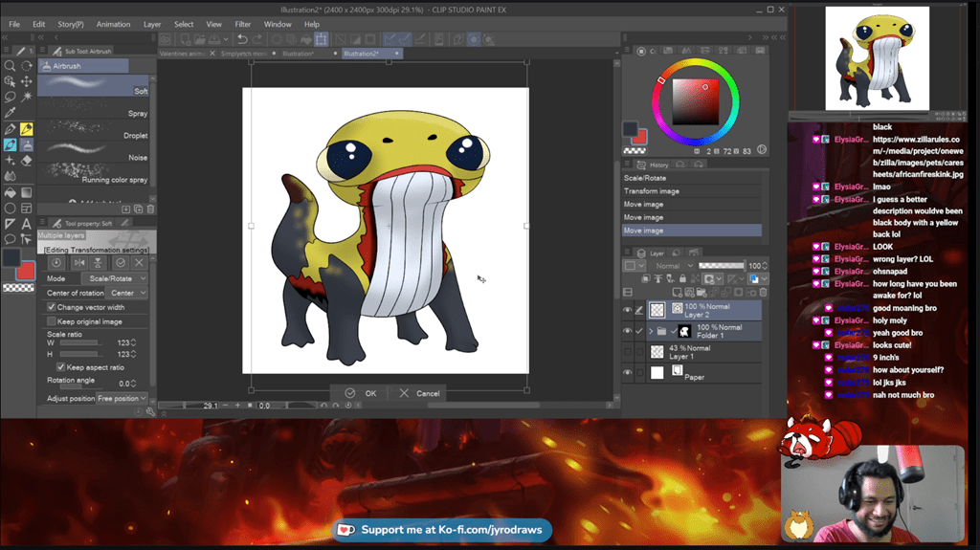Open the document tabs overflow chevron

tap(616, 54)
